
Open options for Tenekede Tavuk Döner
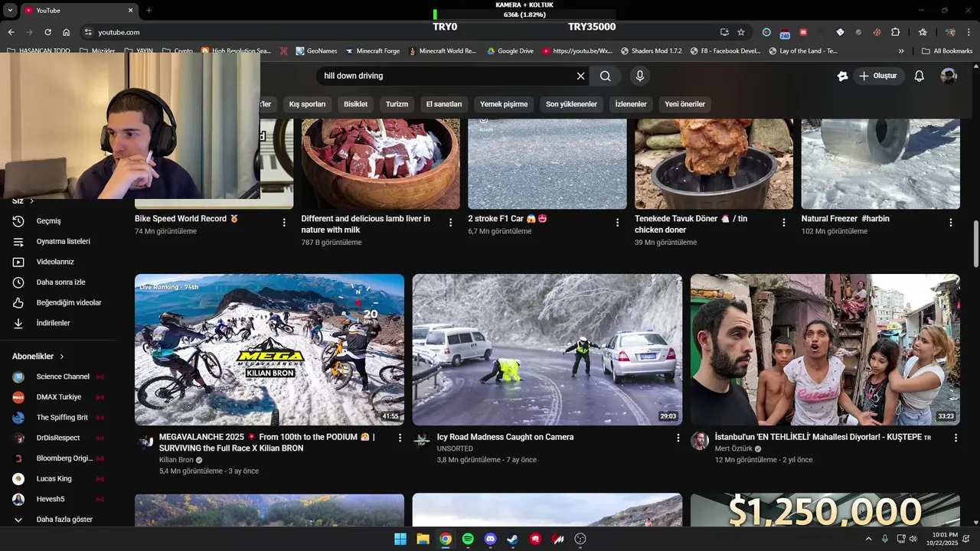pos(783,223)
